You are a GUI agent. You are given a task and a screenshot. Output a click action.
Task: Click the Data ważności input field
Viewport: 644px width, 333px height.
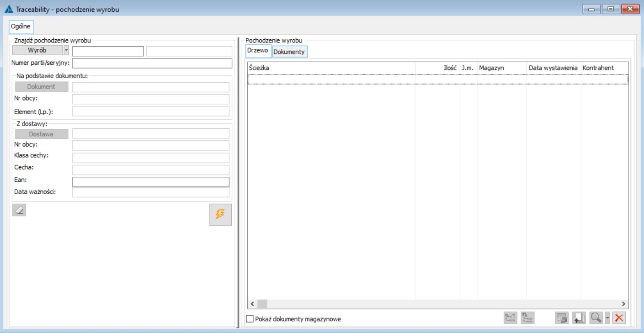click(151, 192)
